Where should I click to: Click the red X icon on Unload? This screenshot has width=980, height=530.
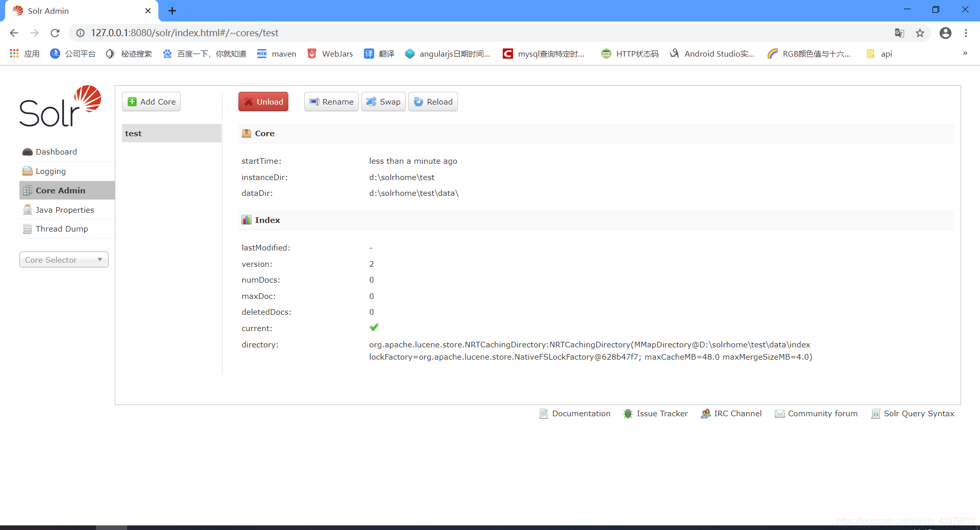point(249,102)
